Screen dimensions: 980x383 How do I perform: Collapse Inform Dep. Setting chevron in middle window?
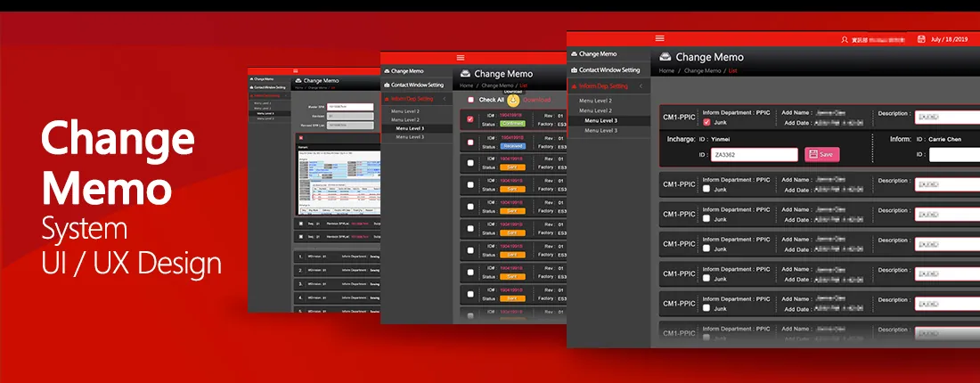pos(444,99)
